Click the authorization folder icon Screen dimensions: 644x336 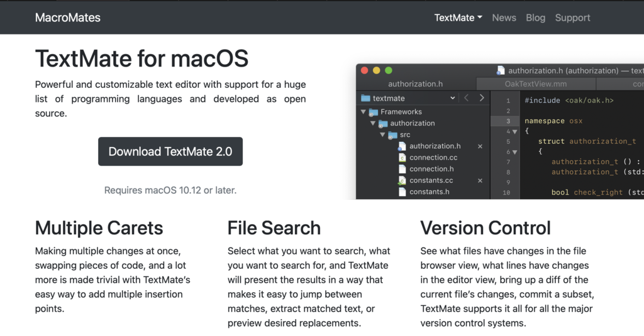[383, 124]
